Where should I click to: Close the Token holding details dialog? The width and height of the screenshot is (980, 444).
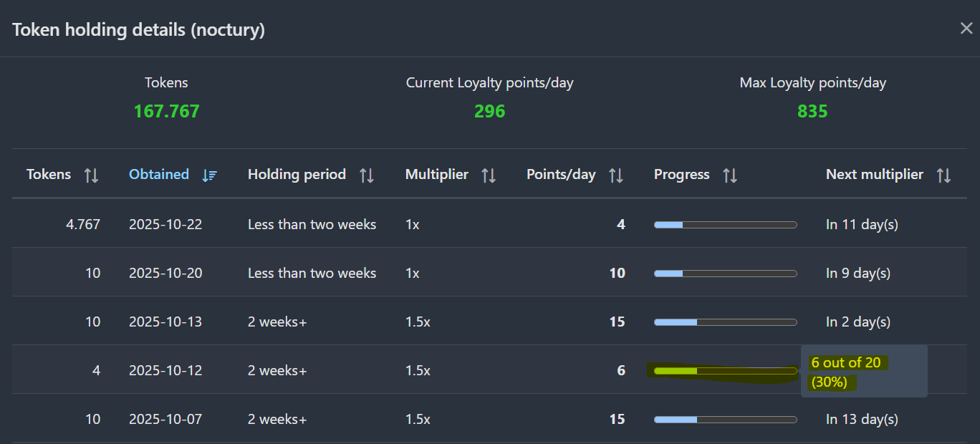pyautogui.click(x=966, y=29)
